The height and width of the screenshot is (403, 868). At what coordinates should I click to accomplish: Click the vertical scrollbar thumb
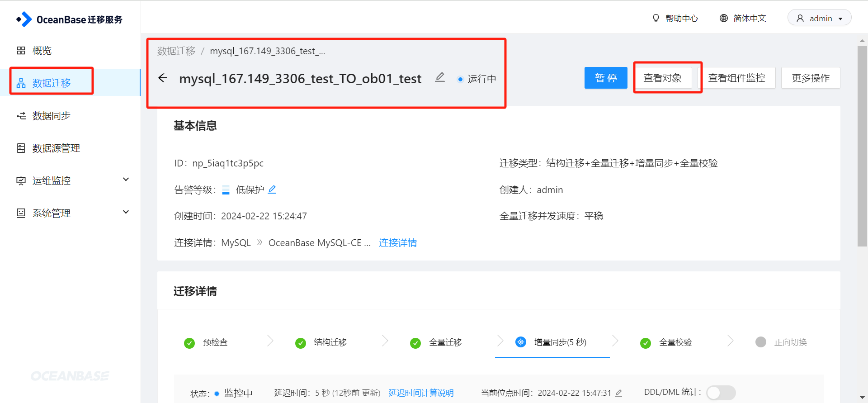pos(862,146)
